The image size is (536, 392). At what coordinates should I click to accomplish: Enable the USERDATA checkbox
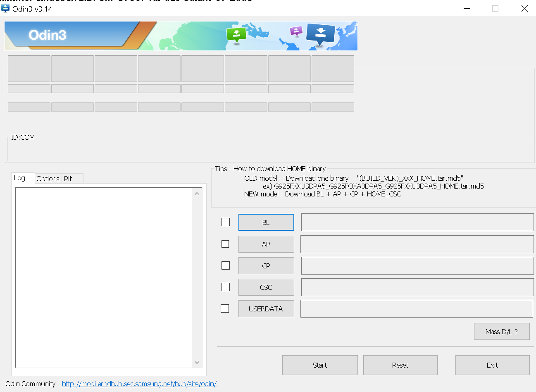[x=225, y=308]
